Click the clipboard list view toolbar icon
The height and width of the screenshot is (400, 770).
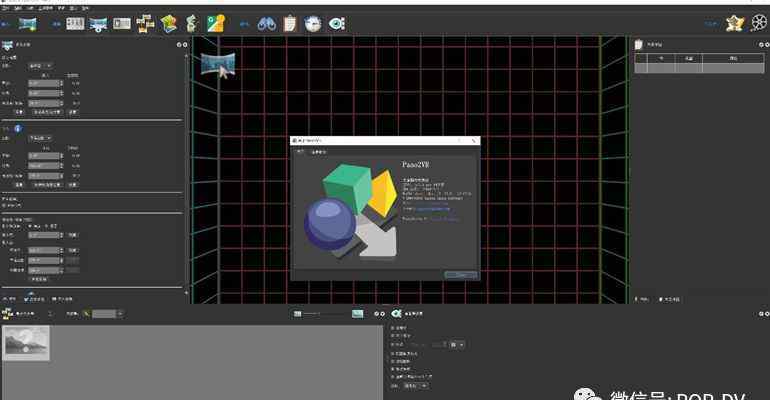[290, 24]
